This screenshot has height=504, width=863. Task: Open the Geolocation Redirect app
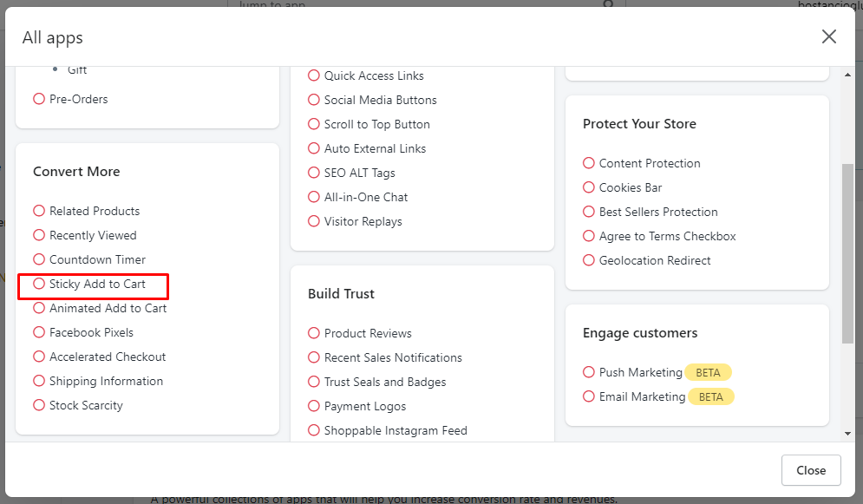[x=654, y=260]
